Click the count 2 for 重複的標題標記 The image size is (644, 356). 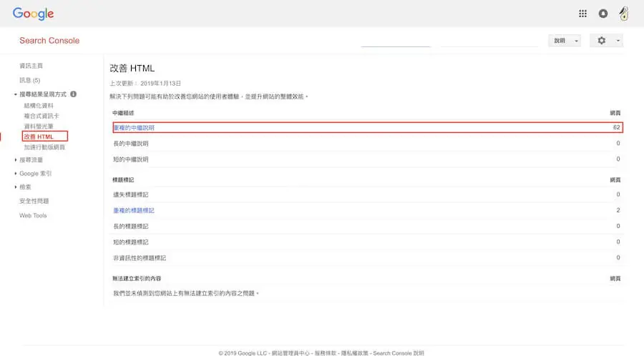point(618,210)
